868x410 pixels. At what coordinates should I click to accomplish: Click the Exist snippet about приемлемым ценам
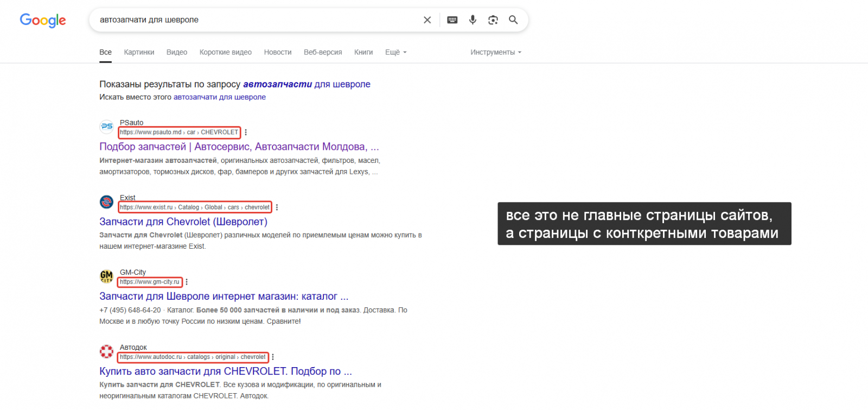click(x=260, y=241)
